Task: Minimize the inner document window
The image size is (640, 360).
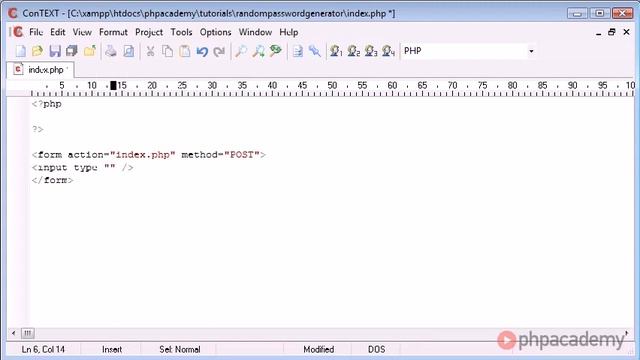Action: [x=598, y=33]
